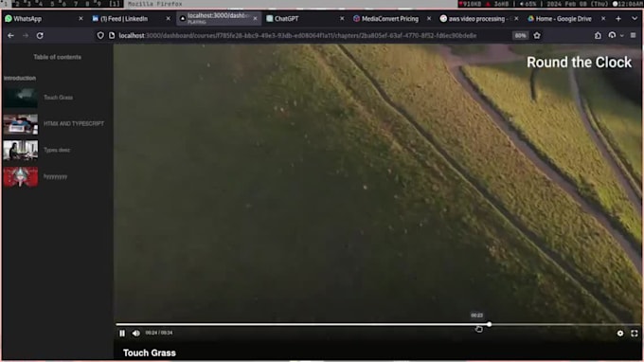Viewport: 644px width, 362px height.
Task: Click the 80% zoom level badge
Action: pyautogui.click(x=520, y=36)
